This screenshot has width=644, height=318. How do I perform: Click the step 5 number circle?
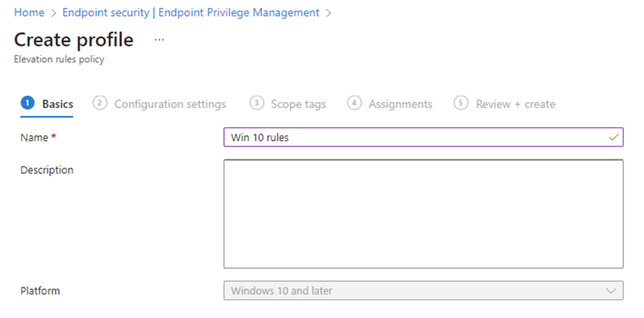(461, 103)
